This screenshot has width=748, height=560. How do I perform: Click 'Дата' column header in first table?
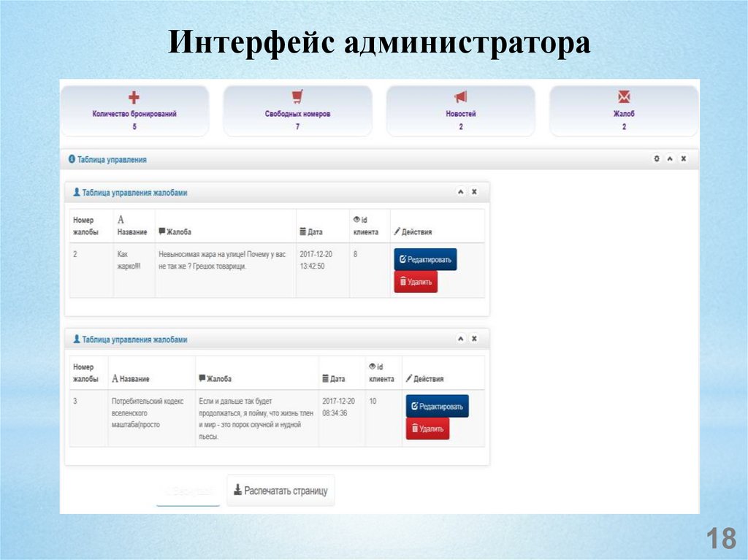[311, 232]
